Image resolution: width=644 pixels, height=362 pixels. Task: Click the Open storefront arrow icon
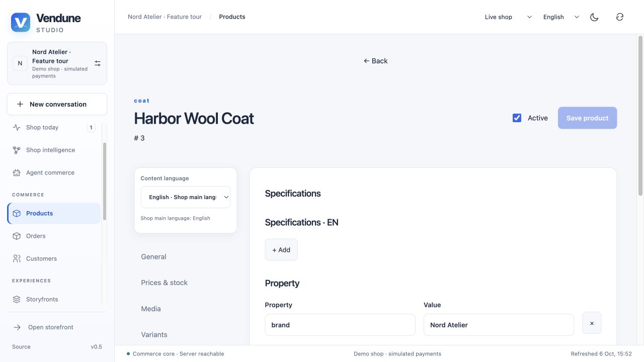17,327
